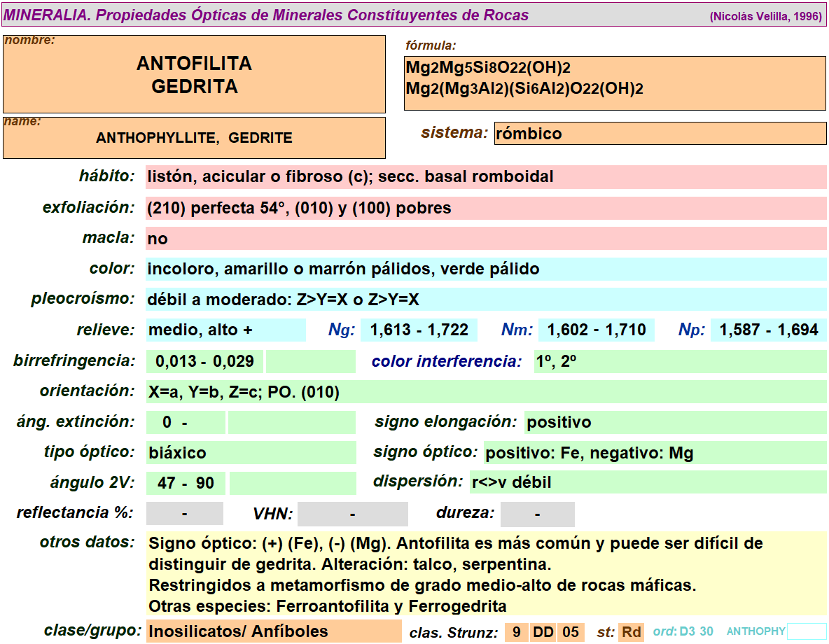The width and height of the screenshot is (829, 644).
Task: Select the hábito field text
Action: click(x=486, y=177)
